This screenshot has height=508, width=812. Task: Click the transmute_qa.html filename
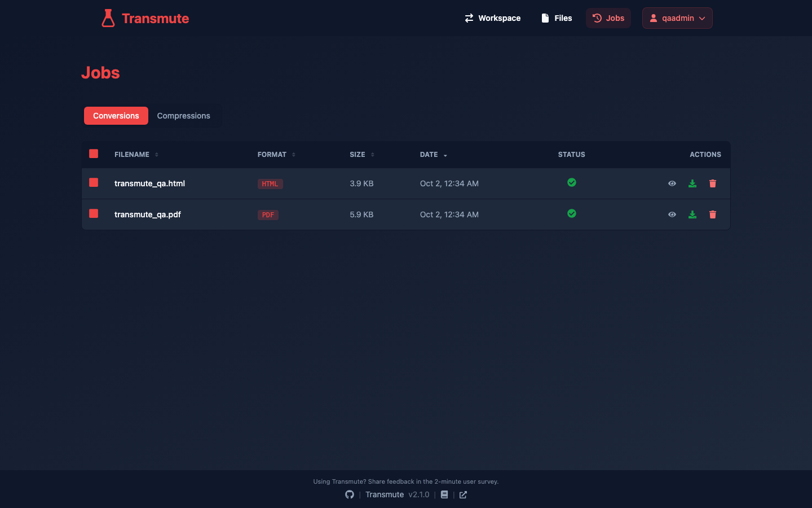(x=149, y=183)
